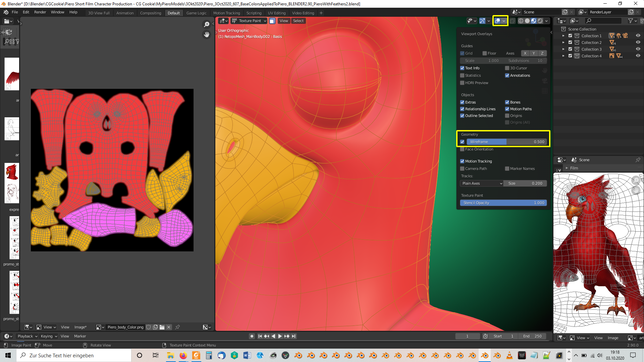This screenshot has width=644, height=362.
Task: Switch to the Compositing workspace tab
Action: [x=151, y=13]
